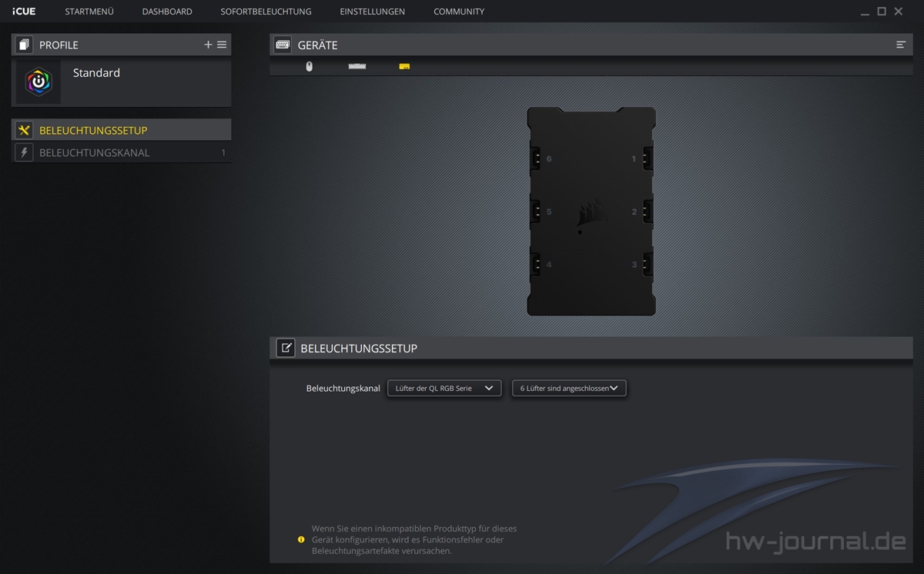Screen dimensions: 924x574
Task: Click the Profile panel icon
Action: 24,45
